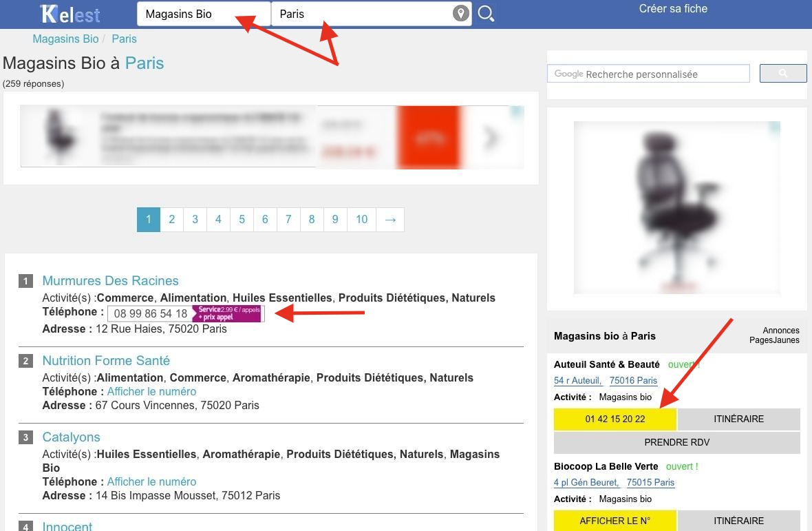Go to results page 4
This screenshot has height=531, width=812.
click(x=219, y=220)
